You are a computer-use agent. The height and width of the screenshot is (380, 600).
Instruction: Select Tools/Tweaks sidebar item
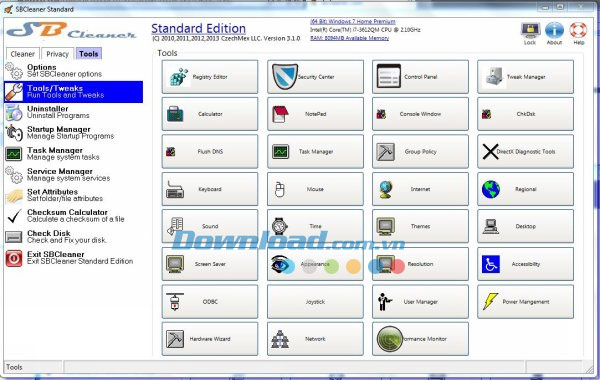[x=73, y=92]
